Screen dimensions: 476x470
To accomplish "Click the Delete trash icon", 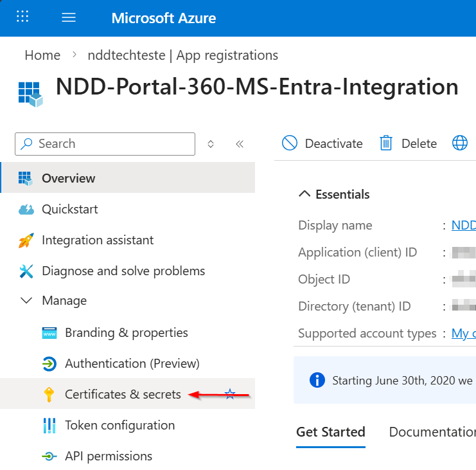I will [x=386, y=143].
